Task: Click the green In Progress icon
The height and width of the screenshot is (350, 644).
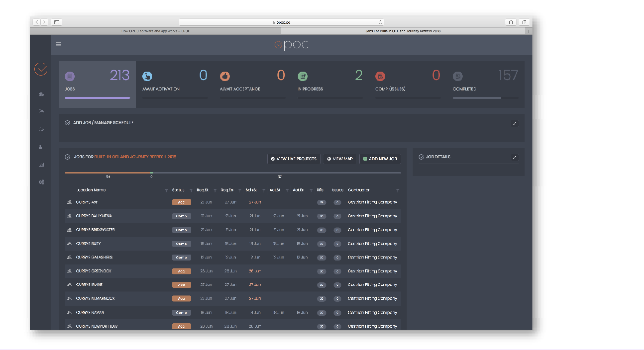Action: pos(303,76)
